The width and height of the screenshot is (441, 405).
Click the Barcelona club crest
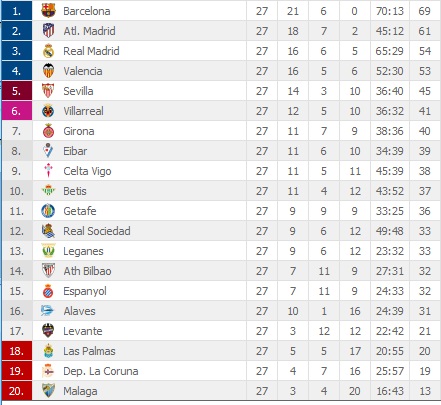(x=48, y=11)
